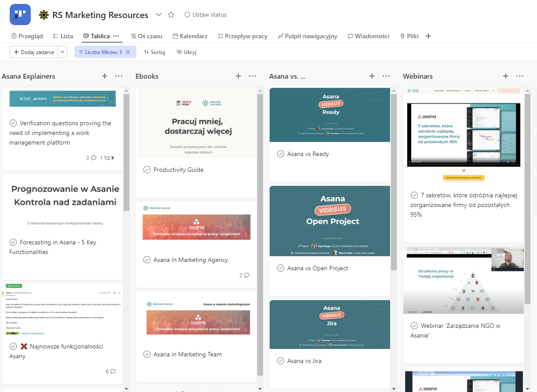The height and width of the screenshot is (392, 537).
Task: Mark 7 sekretów webinar task complete
Action: pyautogui.click(x=414, y=195)
